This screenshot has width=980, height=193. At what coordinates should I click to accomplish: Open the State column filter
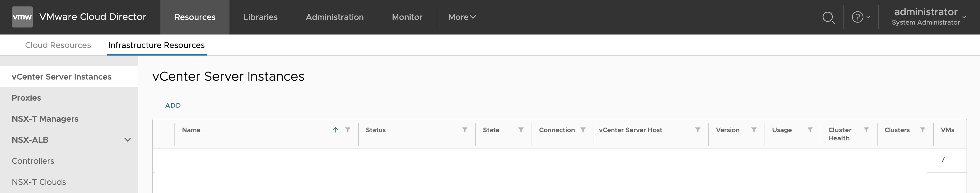[521, 130]
